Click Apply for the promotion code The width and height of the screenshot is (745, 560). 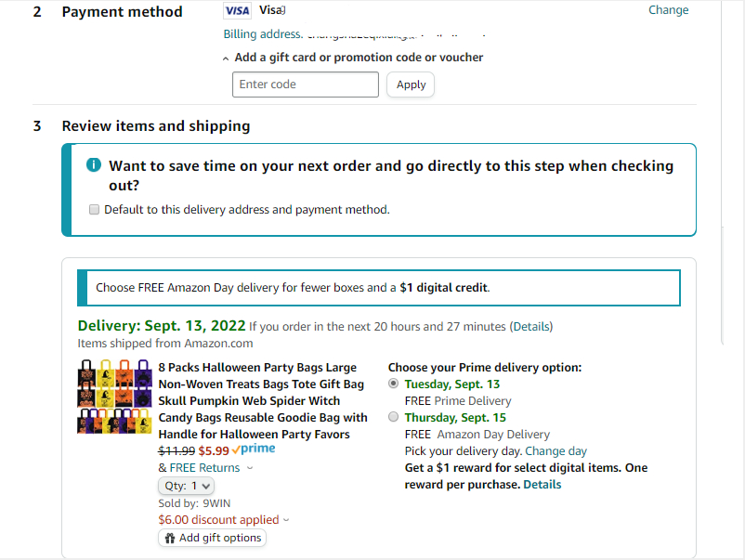411,85
